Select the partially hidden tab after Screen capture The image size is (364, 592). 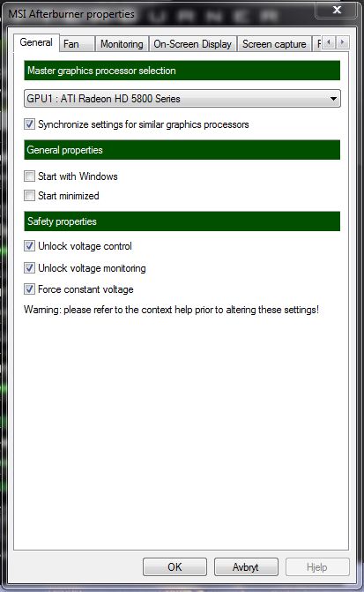point(317,44)
